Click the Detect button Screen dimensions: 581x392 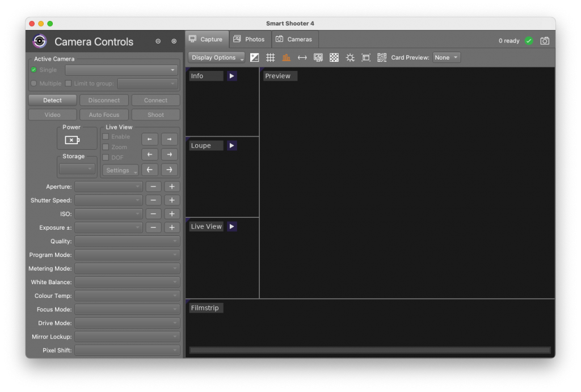click(53, 100)
